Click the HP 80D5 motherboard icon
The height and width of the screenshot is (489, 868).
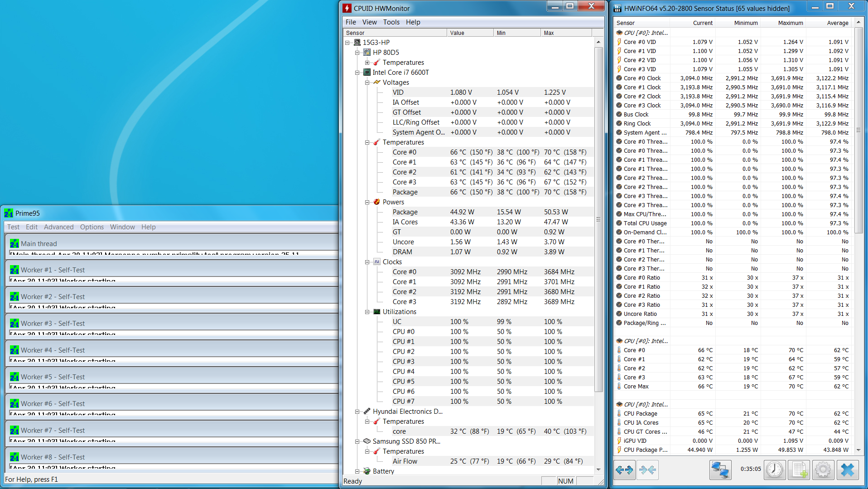[367, 52]
